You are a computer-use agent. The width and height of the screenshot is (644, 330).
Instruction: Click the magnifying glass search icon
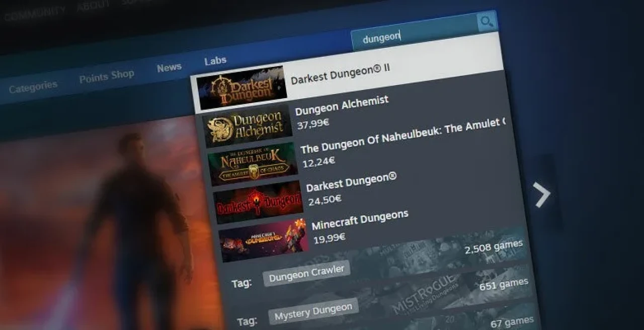(x=486, y=21)
